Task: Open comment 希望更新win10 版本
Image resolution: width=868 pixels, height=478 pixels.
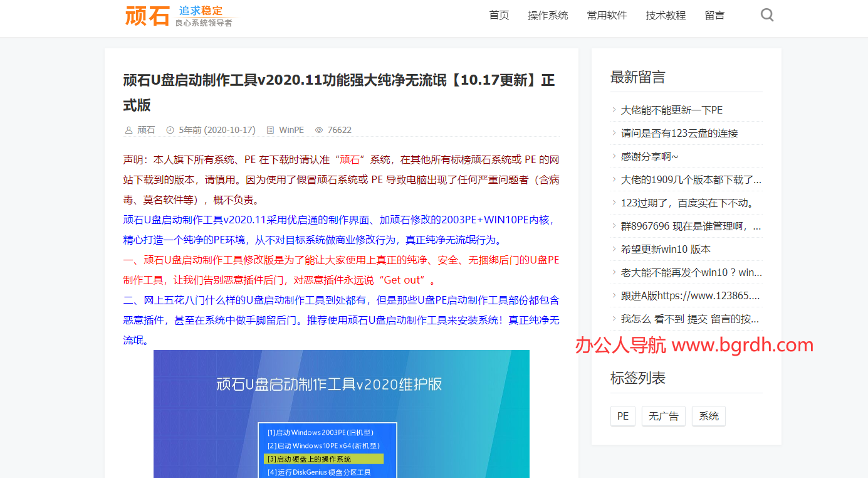Action: (666, 249)
